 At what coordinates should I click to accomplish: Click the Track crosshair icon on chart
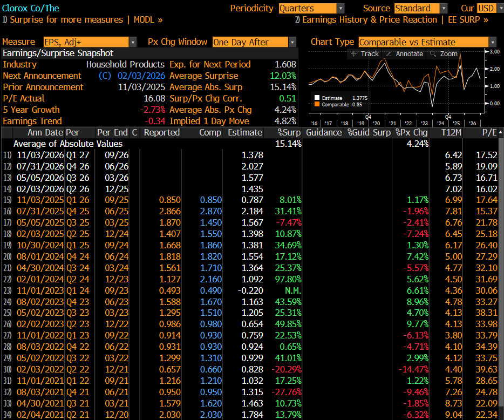click(x=354, y=53)
